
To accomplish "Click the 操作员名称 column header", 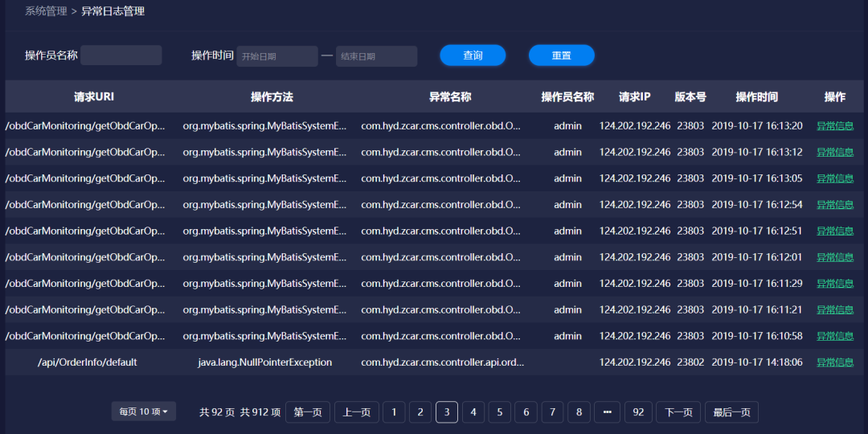I will 567,97.
